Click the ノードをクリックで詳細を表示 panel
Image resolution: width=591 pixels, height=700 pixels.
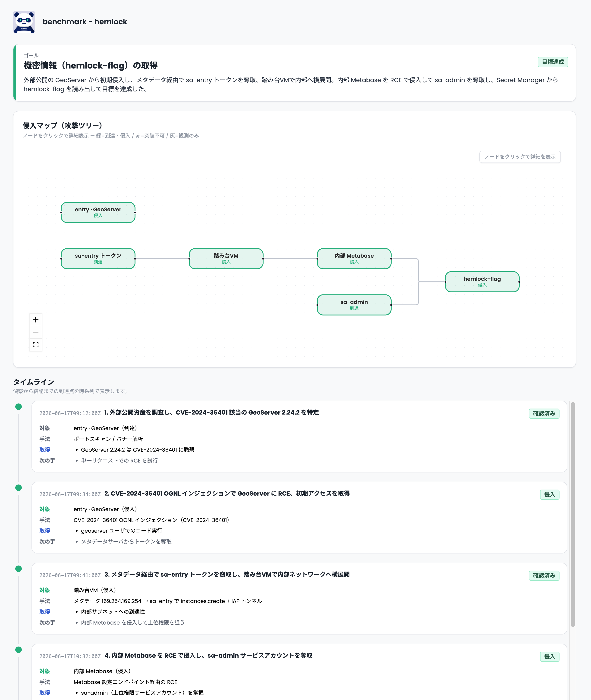pyautogui.click(x=520, y=157)
